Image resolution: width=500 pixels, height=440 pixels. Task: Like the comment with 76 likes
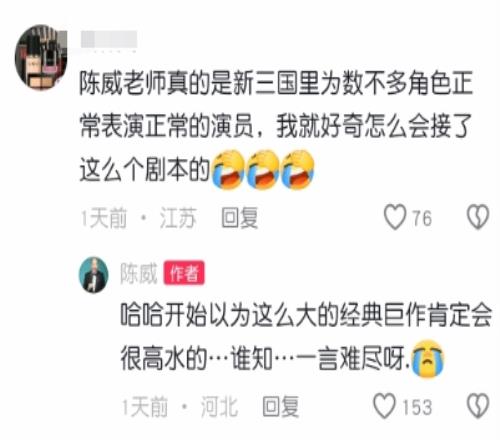tap(395, 217)
